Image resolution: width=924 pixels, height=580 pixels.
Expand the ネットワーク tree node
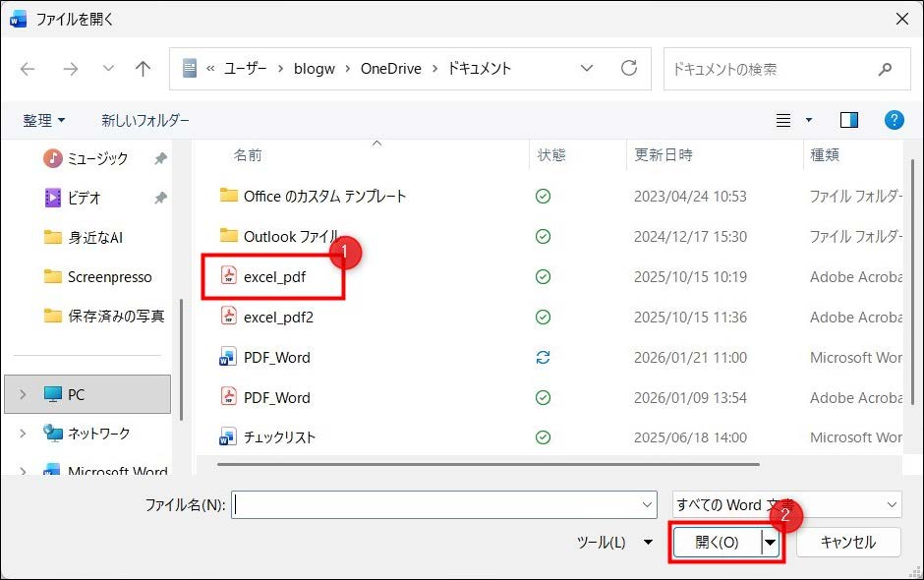25,434
